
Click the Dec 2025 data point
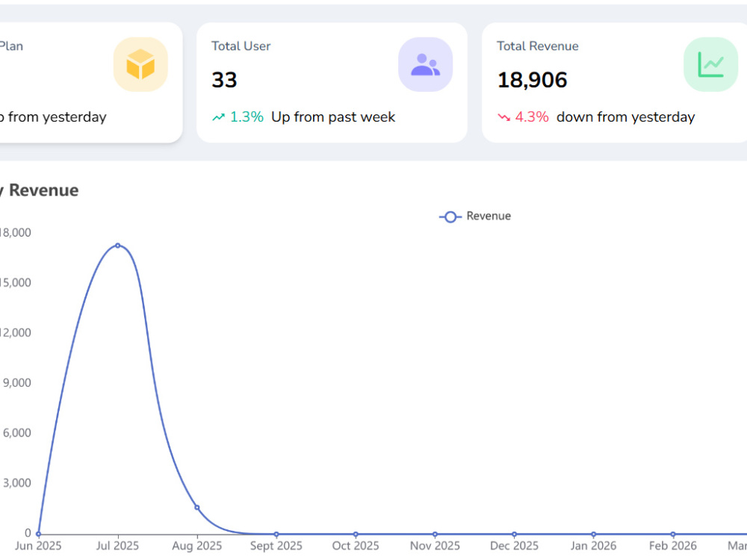tap(514, 535)
